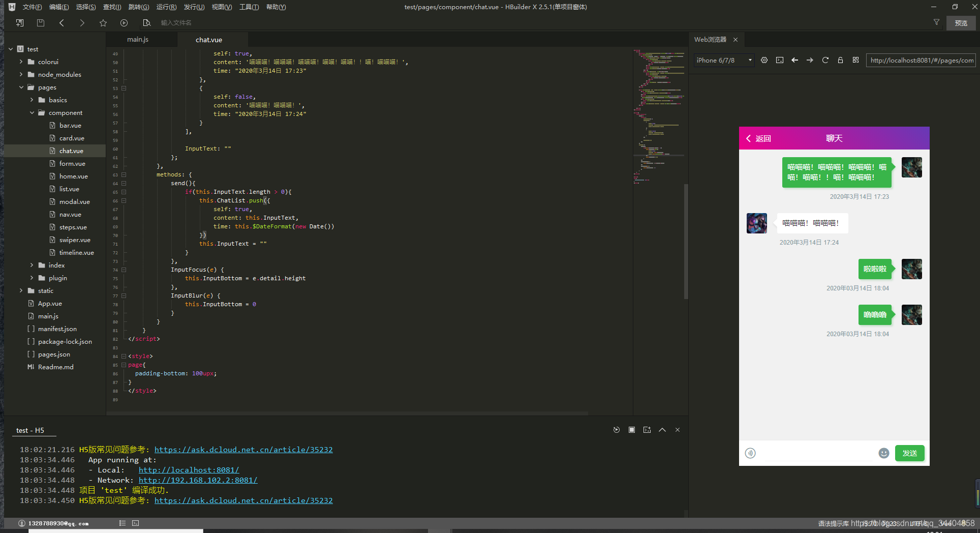Click the green 发送 send button
980x533 pixels.
[x=910, y=453]
